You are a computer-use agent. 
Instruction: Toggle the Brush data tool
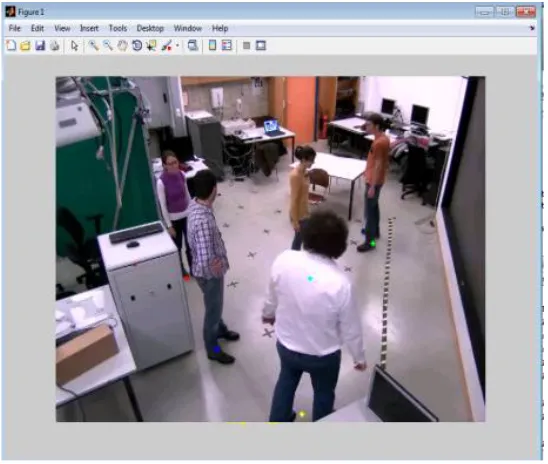(x=167, y=45)
